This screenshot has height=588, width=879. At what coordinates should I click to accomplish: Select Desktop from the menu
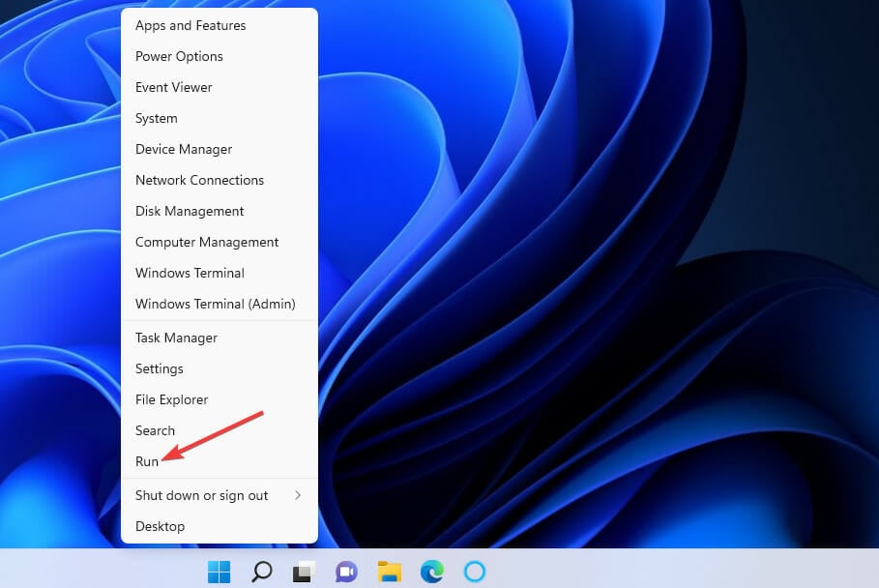click(x=160, y=526)
